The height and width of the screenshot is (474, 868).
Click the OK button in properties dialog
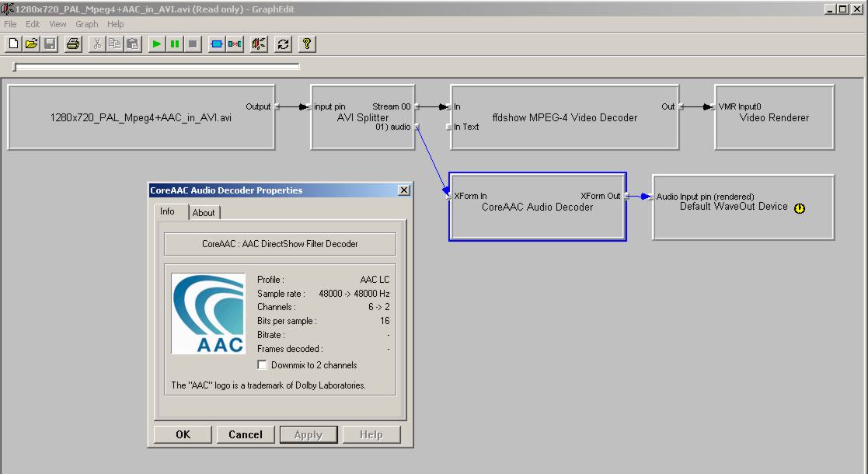[183, 434]
